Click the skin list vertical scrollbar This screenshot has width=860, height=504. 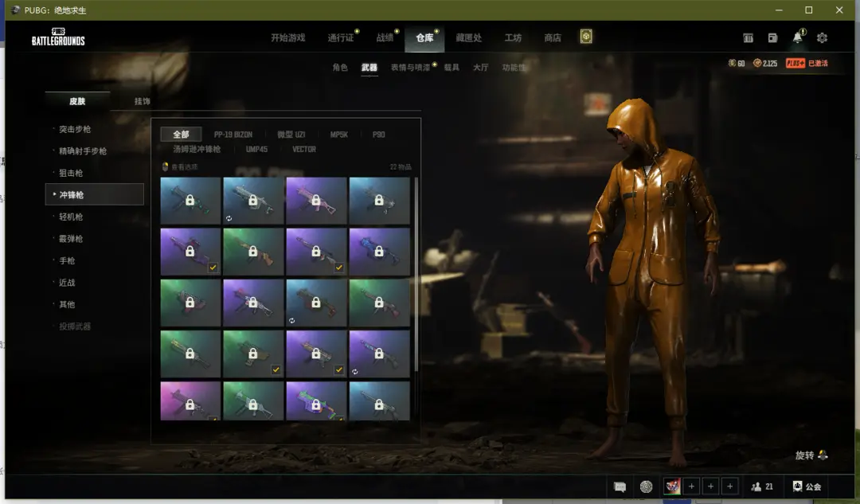tap(416, 271)
